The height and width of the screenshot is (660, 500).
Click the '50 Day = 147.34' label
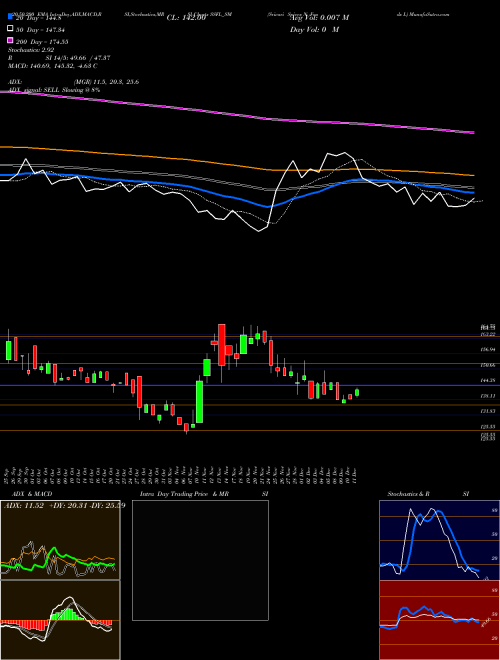(x=42, y=30)
